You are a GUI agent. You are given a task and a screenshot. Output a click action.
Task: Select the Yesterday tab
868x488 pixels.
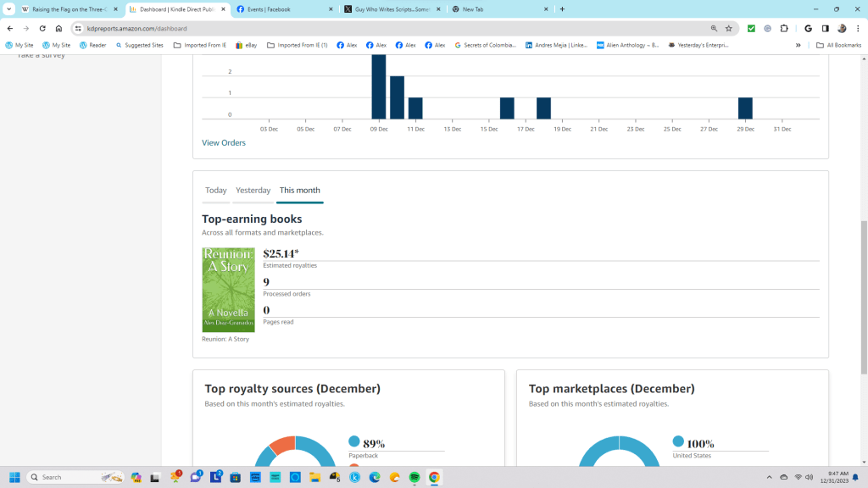pyautogui.click(x=253, y=191)
